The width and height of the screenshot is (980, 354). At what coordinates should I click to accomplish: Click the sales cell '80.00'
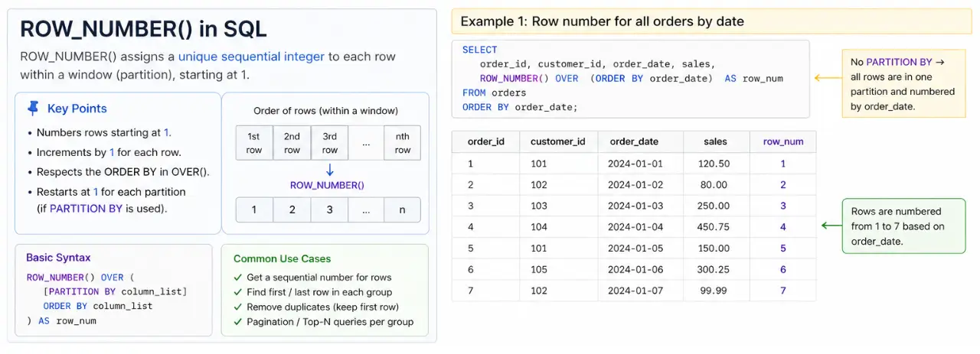click(x=714, y=185)
